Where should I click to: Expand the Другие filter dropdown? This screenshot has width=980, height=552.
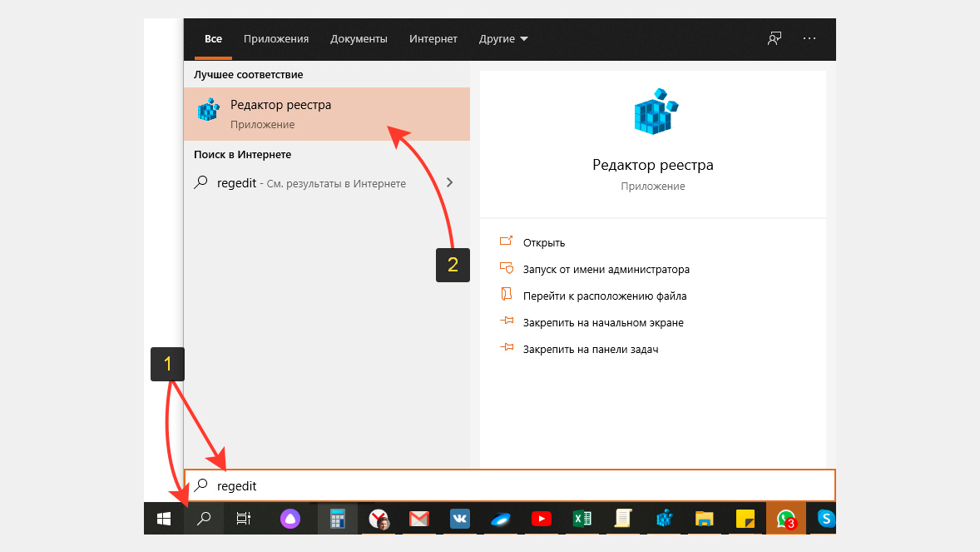[504, 39]
